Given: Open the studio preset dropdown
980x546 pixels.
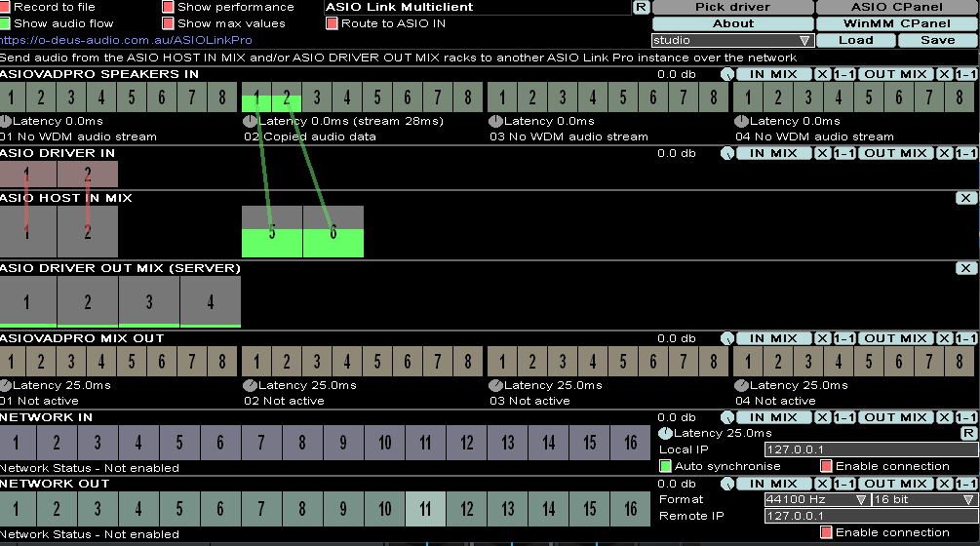Looking at the screenshot, I should coord(732,40).
